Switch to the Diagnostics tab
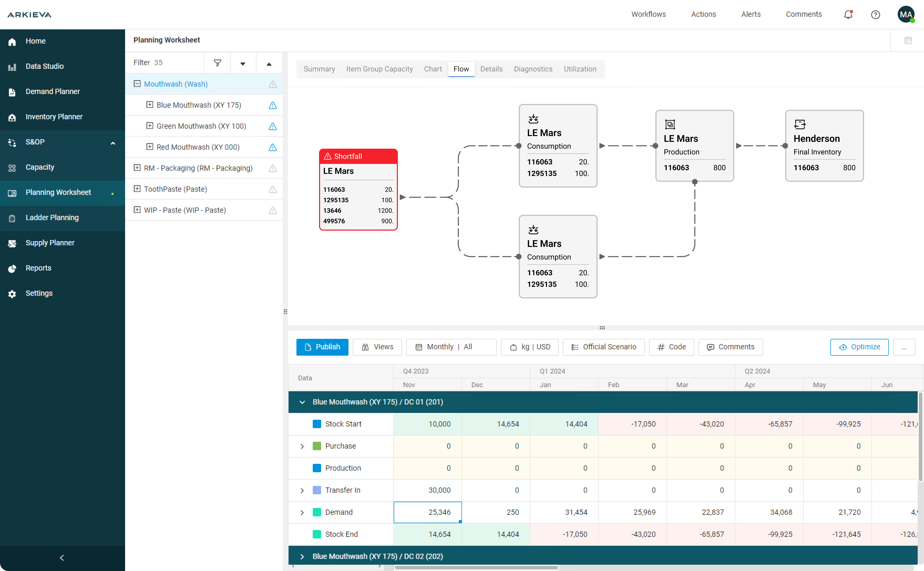Viewport: 924px width, 571px height. tap(533, 69)
